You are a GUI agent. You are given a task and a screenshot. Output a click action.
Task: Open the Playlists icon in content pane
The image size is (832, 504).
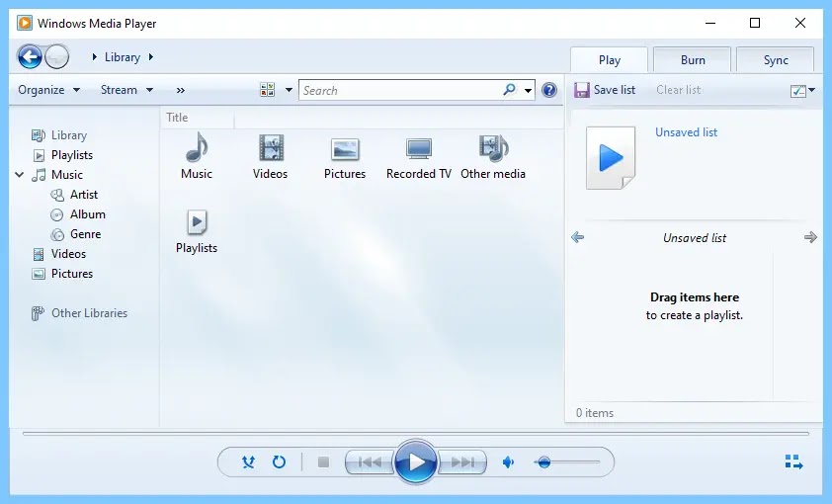pyautogui.click(x=197, y=221)
